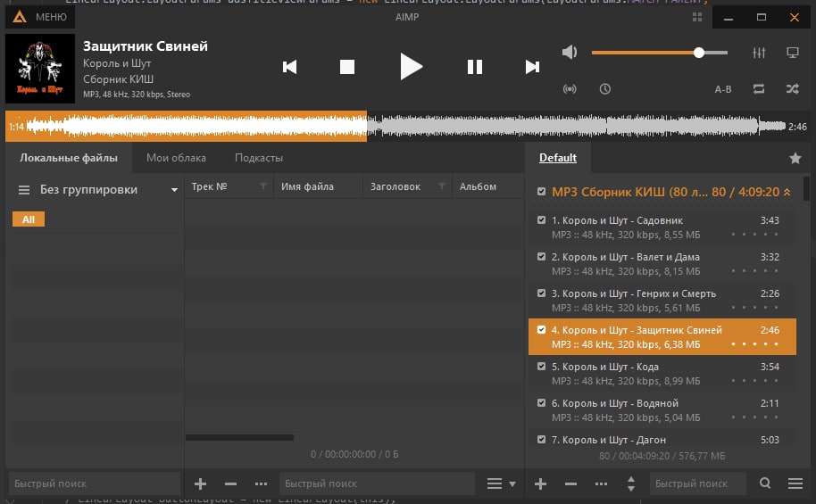Click the rating dots of Защитник Свиней track
Image resolution: width=816 pixels, height=504 pixels.
point(754,344)
